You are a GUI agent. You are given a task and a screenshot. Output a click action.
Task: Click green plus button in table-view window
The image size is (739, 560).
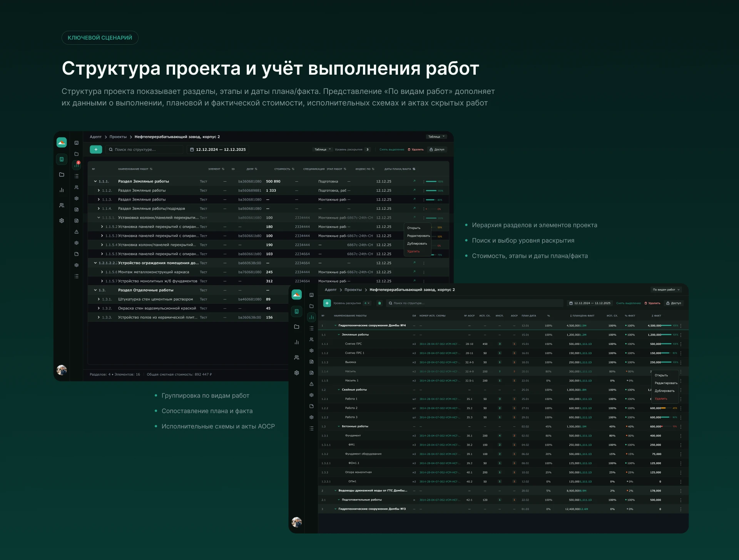coord(96,149)
